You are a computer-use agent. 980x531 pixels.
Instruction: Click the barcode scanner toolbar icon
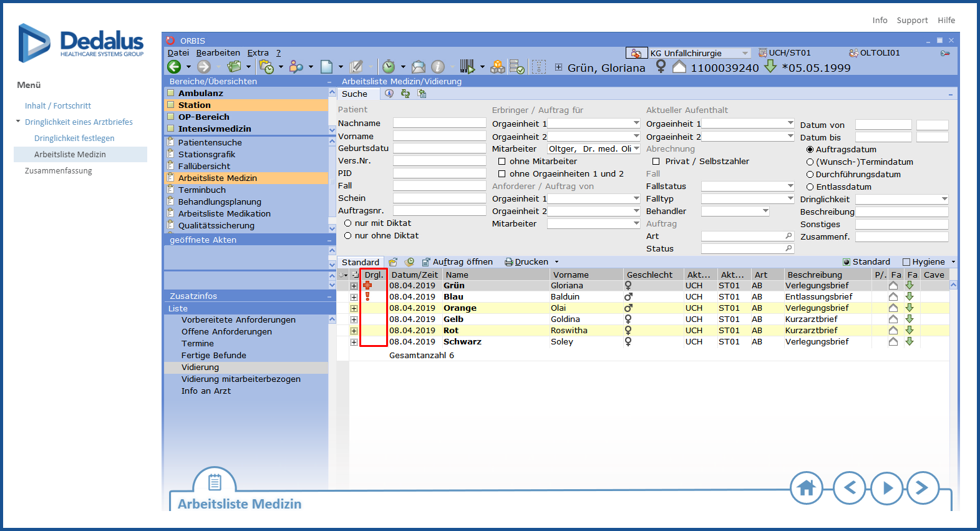(467, 67)
